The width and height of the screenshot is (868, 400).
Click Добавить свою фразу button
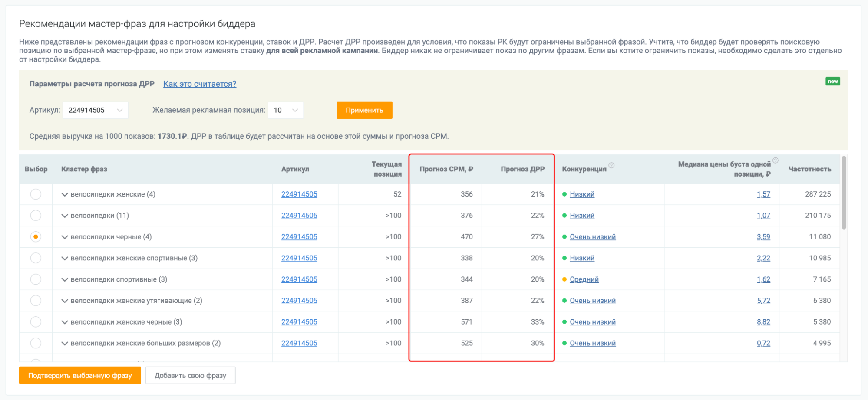(x=190, y=376)
